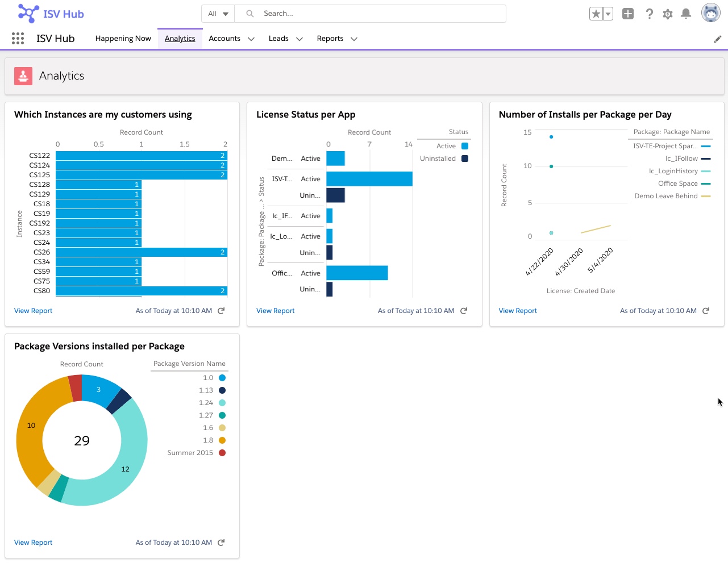
Task: Open View Report for License Status per App
Action: click(x=275, y=311)
